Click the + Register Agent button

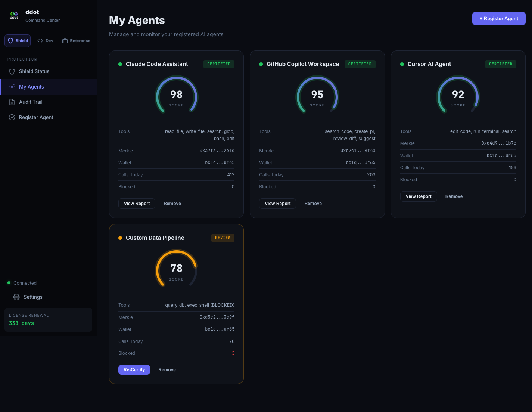499,18
